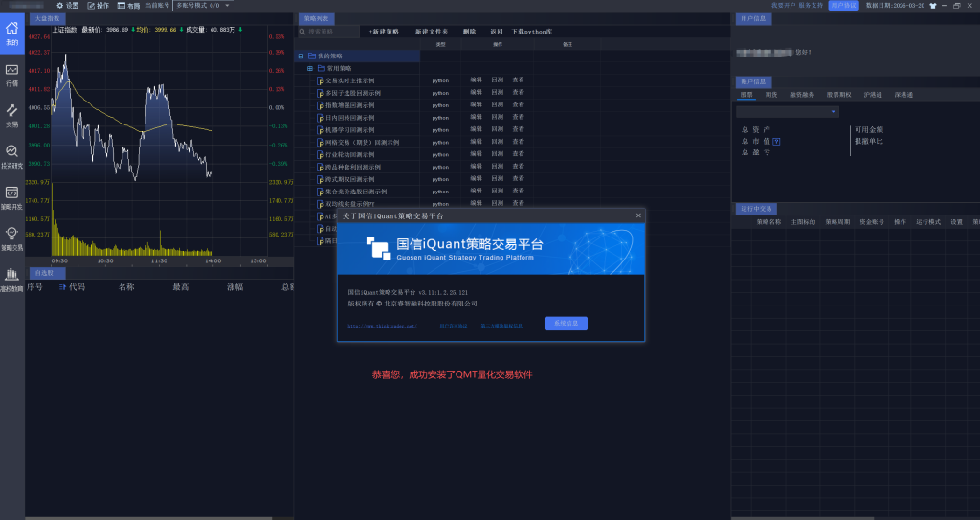This screenshot has width=980, height=520.
Task: Click the +新建策略 button
Action: click(384, 32)
